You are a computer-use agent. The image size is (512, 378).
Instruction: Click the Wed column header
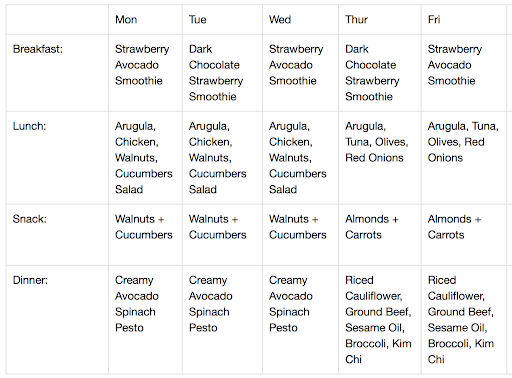point(280,20)
